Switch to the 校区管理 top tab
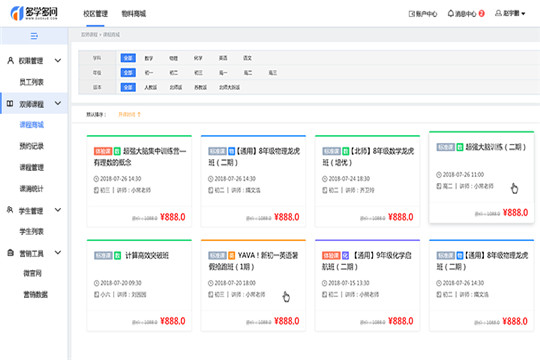540x360 pixels. click(95, 14)
